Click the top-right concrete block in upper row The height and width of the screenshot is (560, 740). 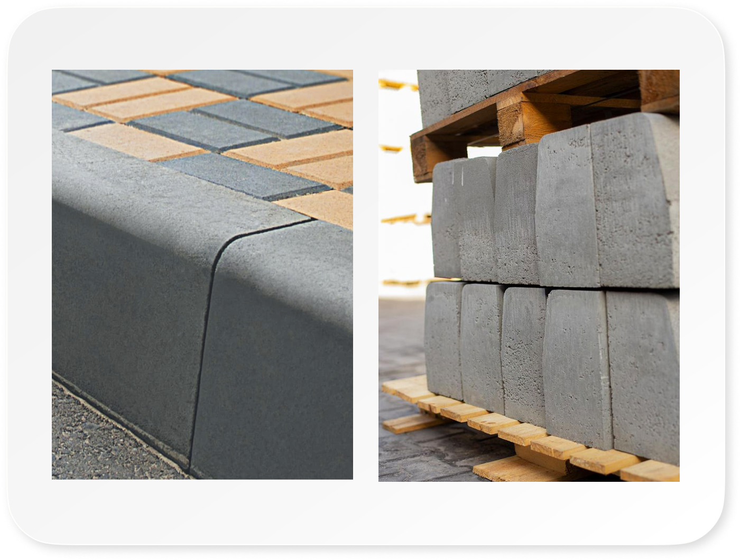click(x=634, y=201)
